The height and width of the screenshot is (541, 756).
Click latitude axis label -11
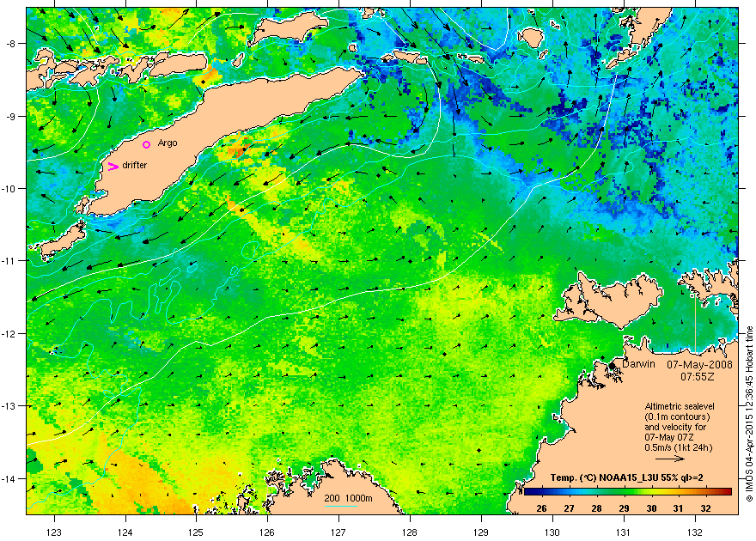9,261
